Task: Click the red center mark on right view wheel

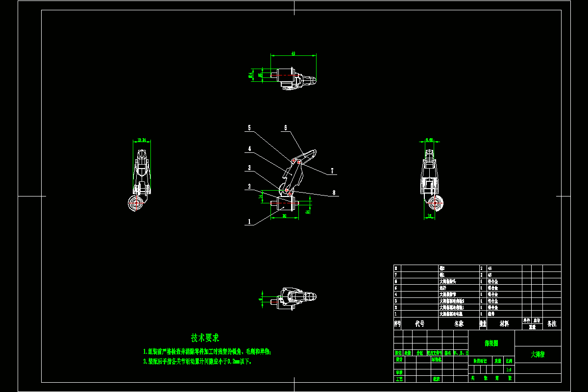Action: click(x=435, y=202)
